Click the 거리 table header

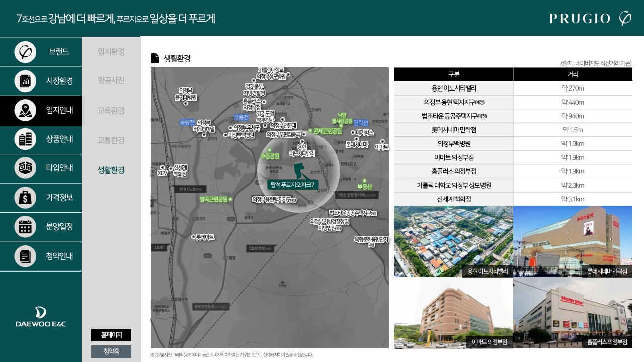(x=573, y=74)
